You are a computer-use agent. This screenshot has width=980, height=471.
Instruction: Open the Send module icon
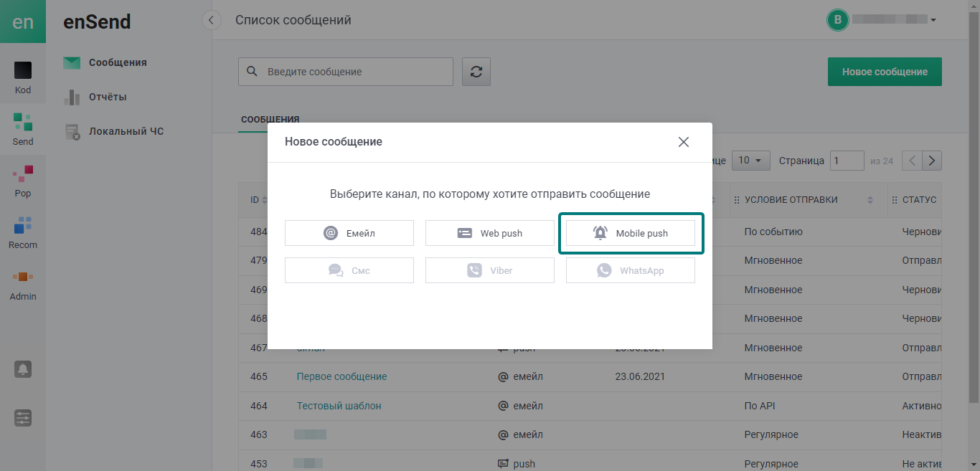(x=23, y=129)
